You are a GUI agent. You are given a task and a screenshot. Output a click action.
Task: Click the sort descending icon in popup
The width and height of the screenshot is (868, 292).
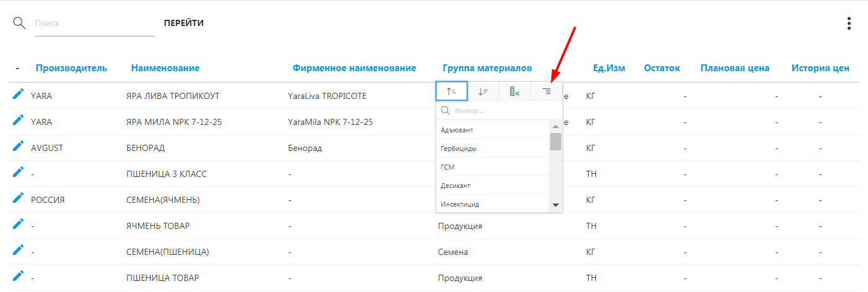pyautogui.click(x=483, y=91)
